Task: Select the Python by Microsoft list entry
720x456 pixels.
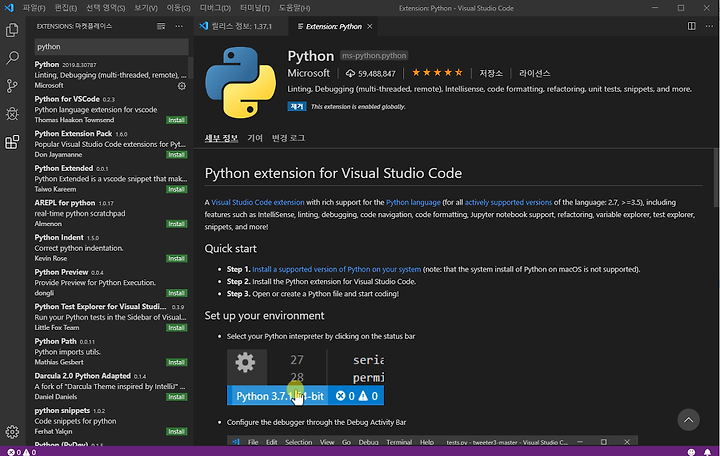Action: (109, 74)
